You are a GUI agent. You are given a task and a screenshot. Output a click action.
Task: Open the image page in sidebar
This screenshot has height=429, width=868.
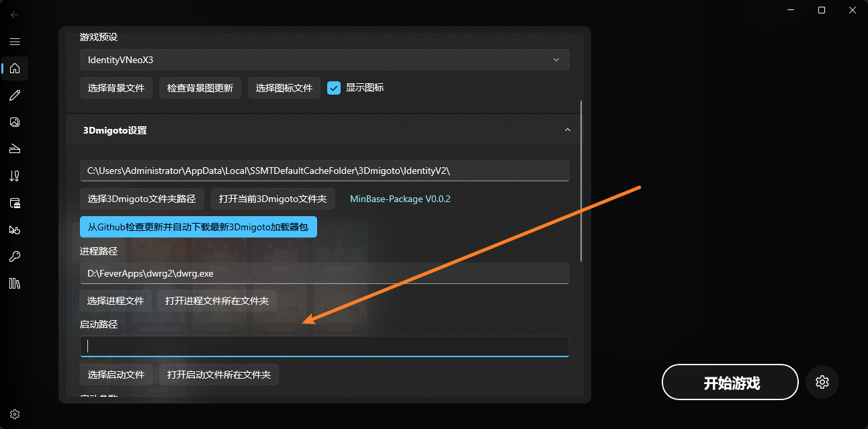coord(15,122)
